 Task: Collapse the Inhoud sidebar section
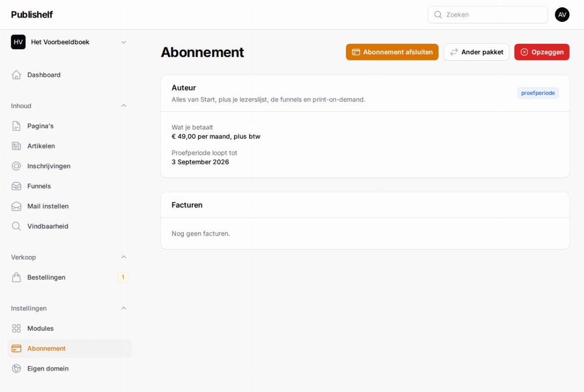(x=124, y=106)
